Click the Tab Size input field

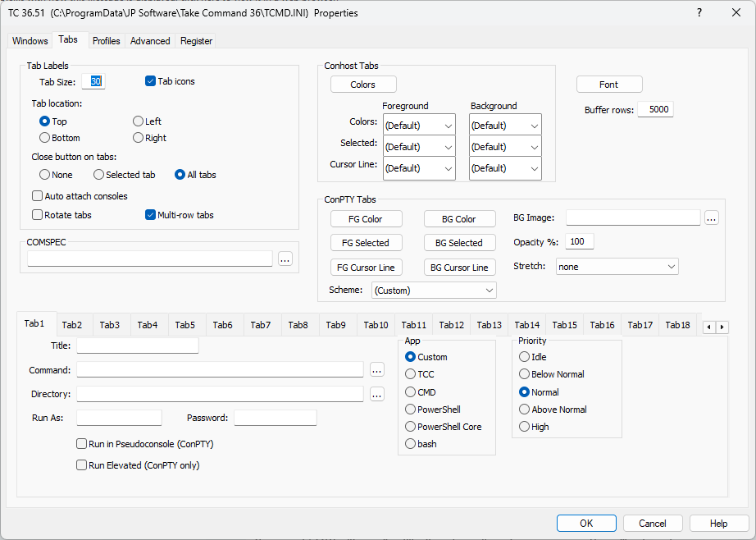[93, 81]
